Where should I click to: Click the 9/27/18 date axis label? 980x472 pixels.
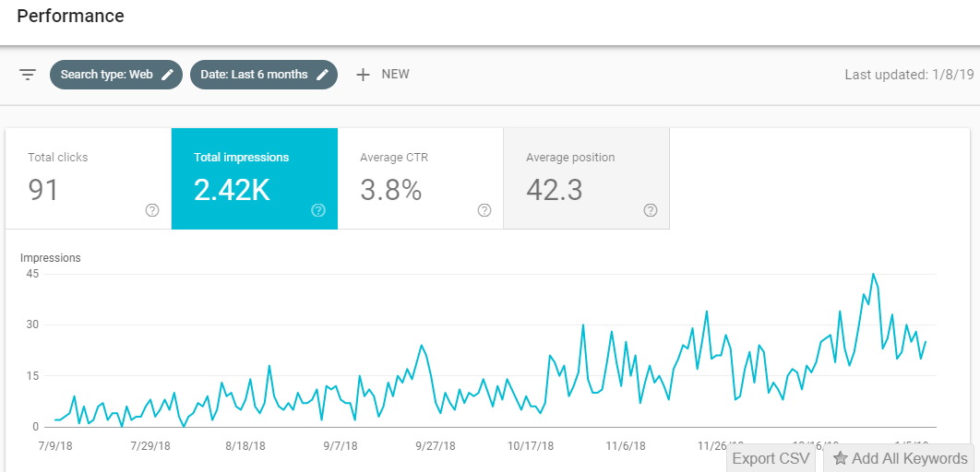(435, 445)
